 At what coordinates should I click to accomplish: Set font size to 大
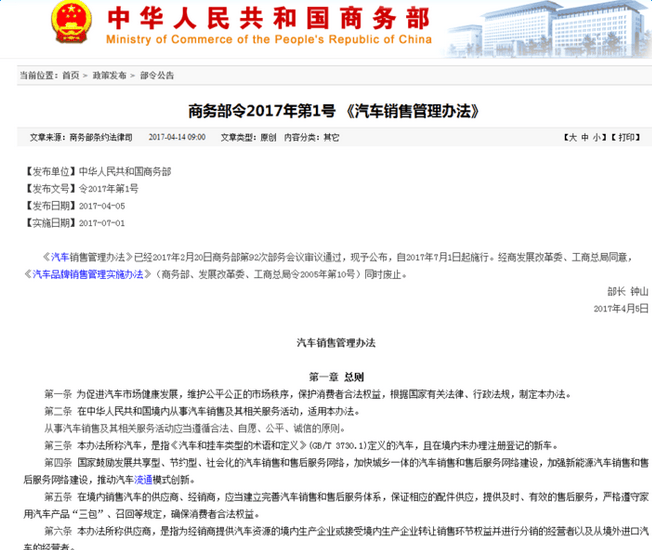pyautogui.click(x=573, y=138)
